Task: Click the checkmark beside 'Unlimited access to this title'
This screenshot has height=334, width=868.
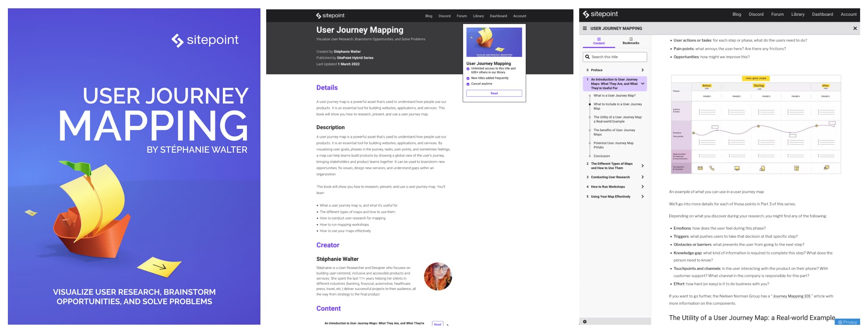Action: [x=468, y=69]
